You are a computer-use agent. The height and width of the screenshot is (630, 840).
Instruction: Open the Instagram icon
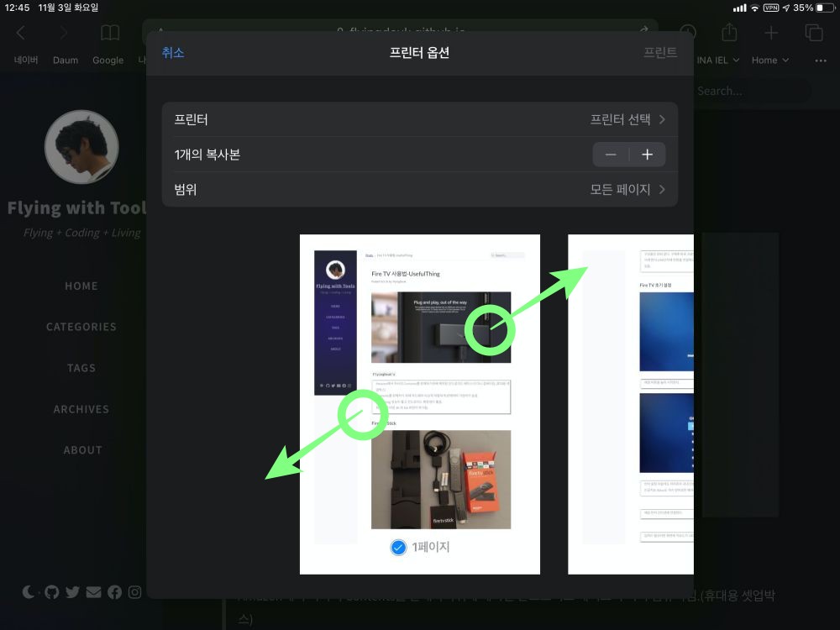[134, 591]
